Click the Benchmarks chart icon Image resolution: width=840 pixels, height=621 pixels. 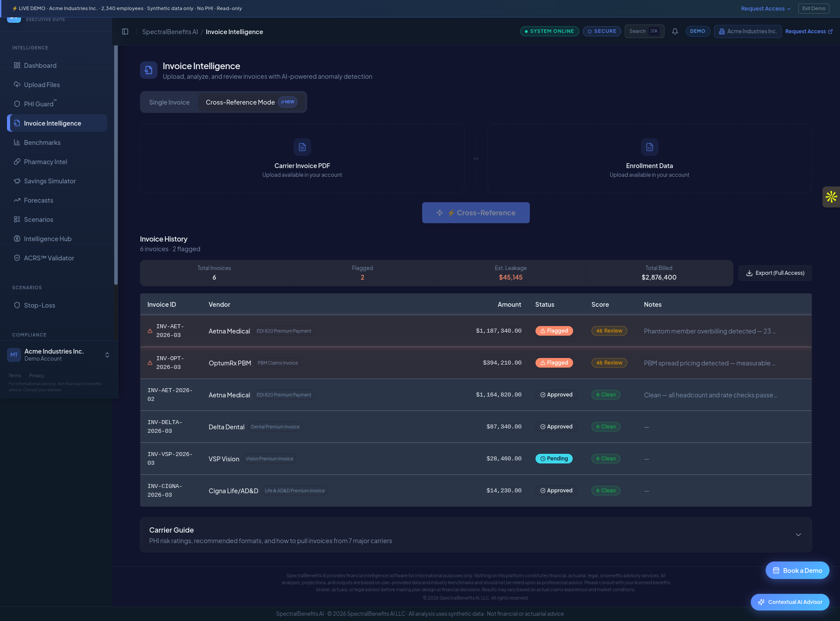tap(17, 142)
